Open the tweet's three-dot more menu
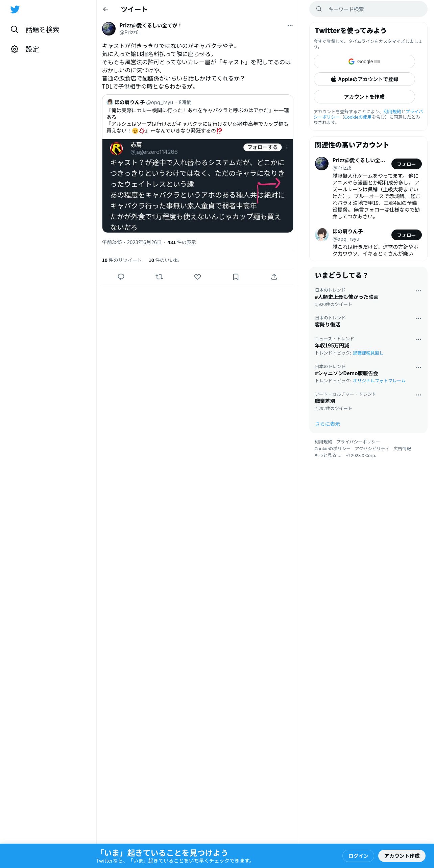The width and height of the screenshot is (434, 868). pyautogui.click(x=290, y=25)
